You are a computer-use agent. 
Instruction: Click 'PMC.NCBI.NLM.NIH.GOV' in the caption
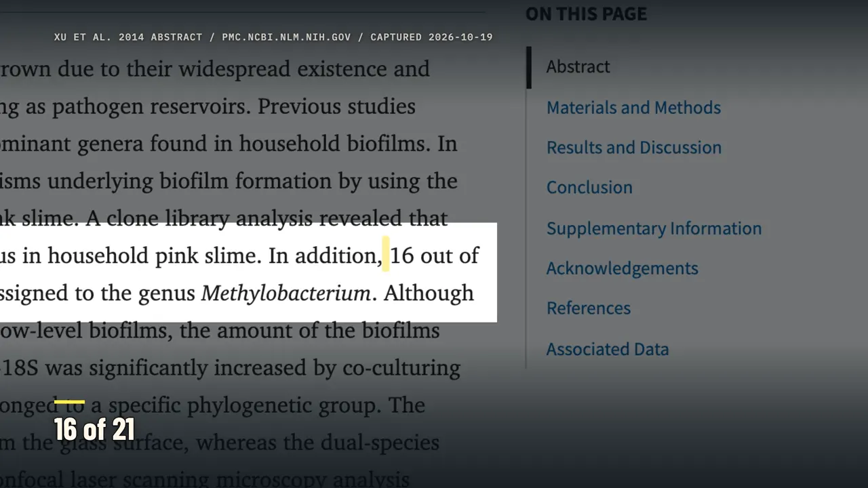click(x=286, y=37)
